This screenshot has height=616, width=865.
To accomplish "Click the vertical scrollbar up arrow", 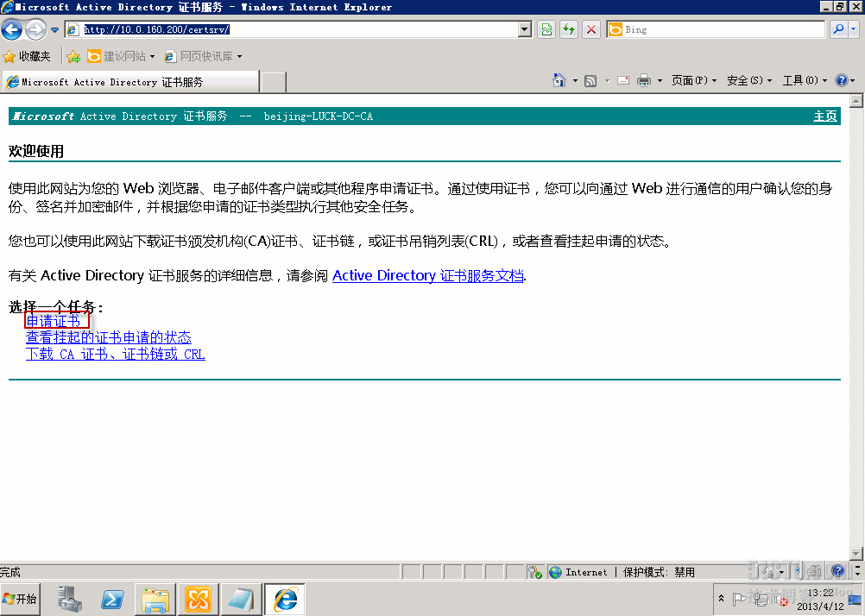I will [856, 100].
